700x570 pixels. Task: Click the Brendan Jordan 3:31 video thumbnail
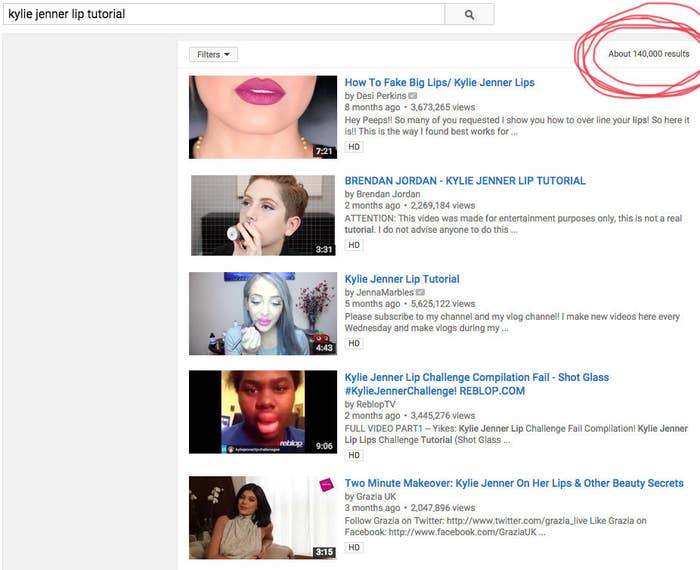(x=263, y=215)
